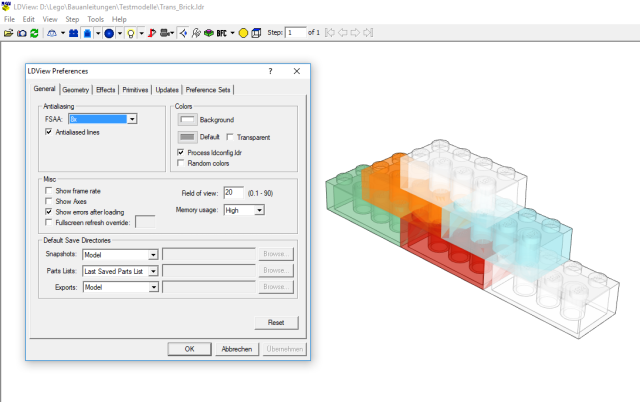This screenshot has height=402, width=640.
Task: Click the Field of view input field
Action: pyautogui.click(x=234, y=192)
